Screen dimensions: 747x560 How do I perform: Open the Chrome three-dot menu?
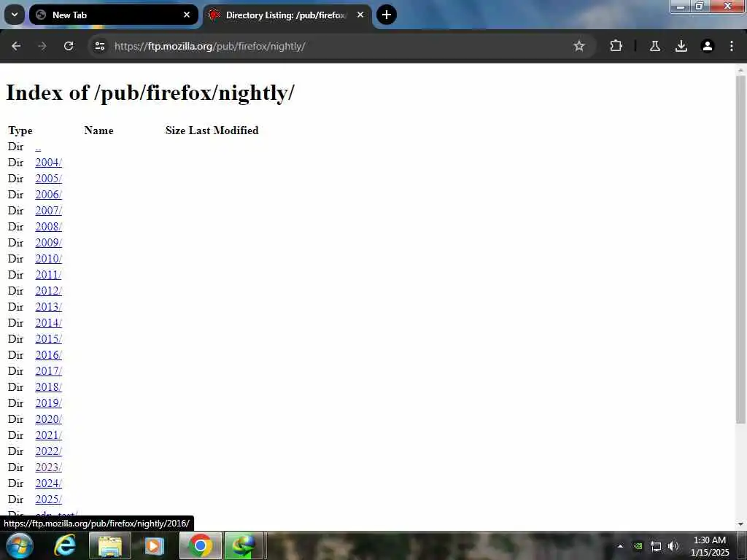[x=732, y=46]
